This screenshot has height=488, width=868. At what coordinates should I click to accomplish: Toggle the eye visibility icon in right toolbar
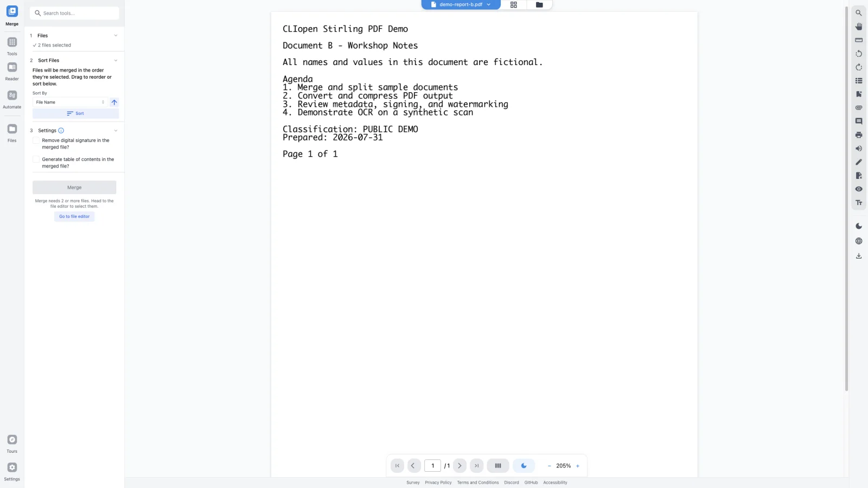(859, 189)
